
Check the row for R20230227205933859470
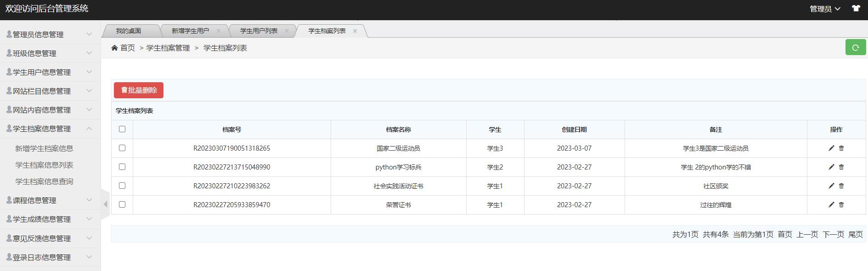pyautogui.click(x=122, y=204)
